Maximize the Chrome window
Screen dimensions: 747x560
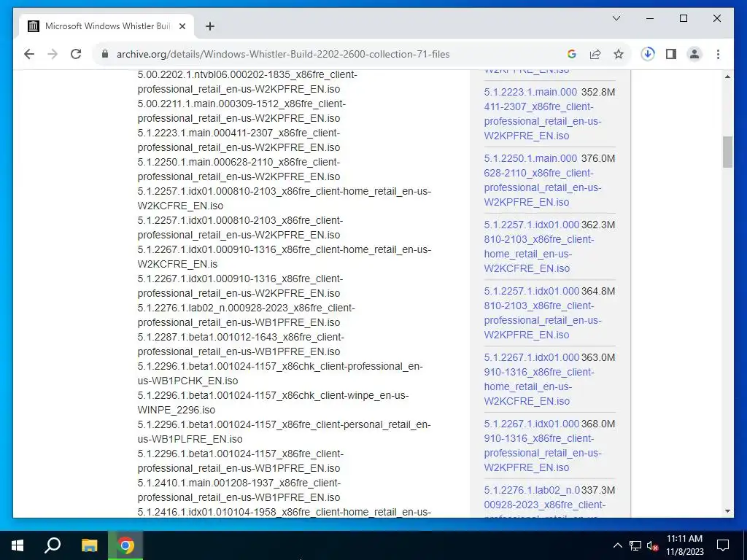[x=683, y=18]
